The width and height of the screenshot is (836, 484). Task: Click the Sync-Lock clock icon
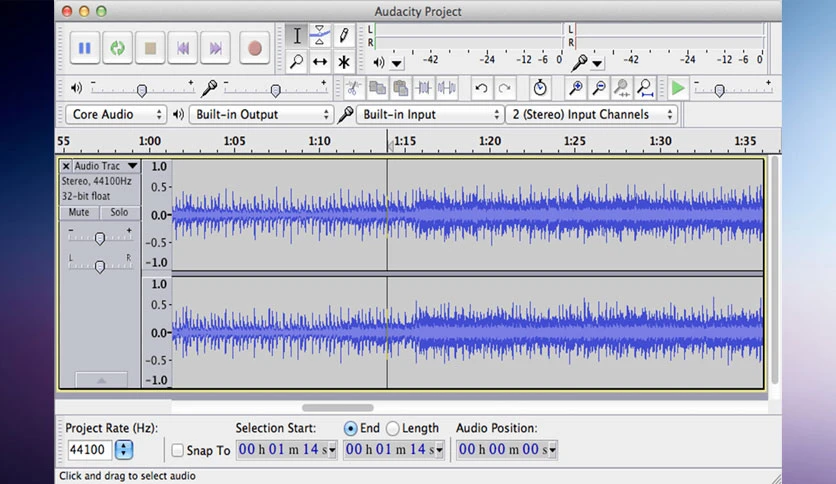point(540,88)
